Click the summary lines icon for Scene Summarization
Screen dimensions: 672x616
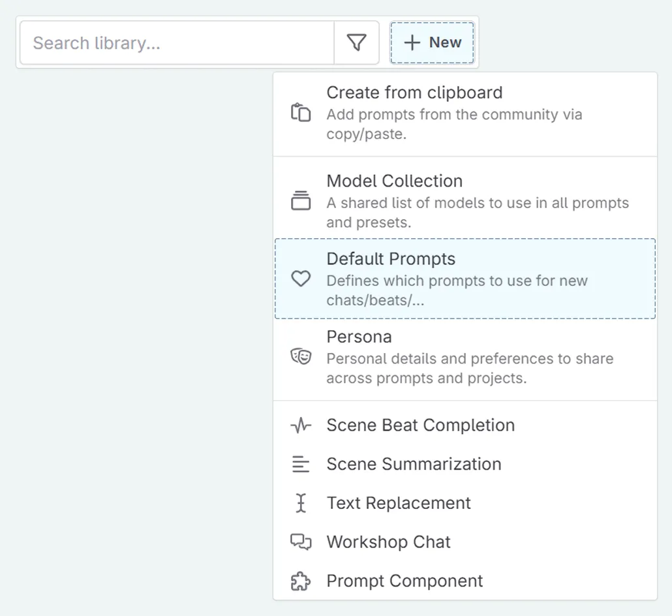(301, 464)
